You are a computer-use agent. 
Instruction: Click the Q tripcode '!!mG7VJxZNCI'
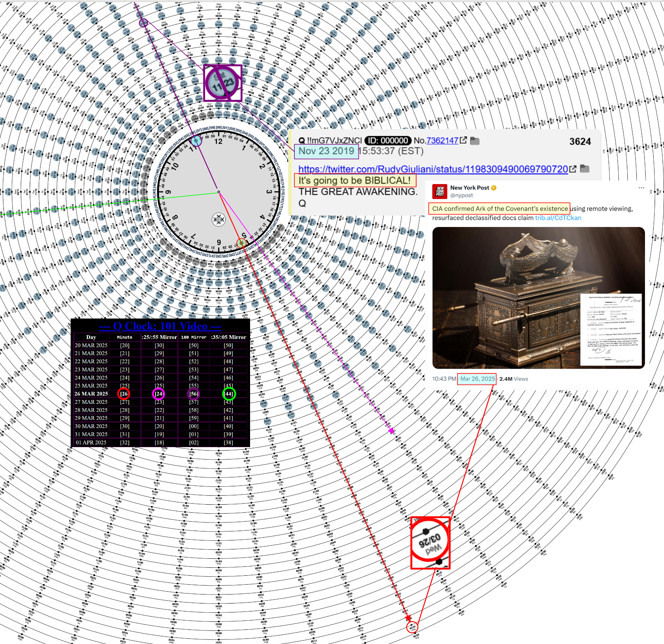point(334,140)
